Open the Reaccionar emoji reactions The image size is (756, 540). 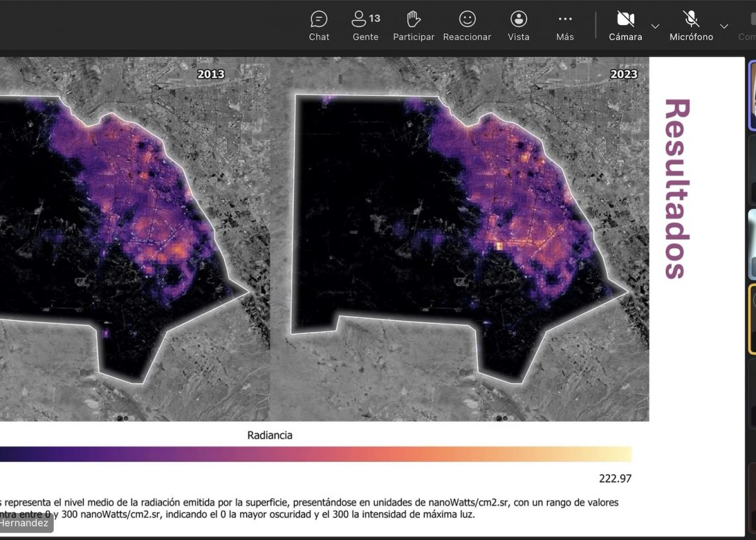point(467,26)
